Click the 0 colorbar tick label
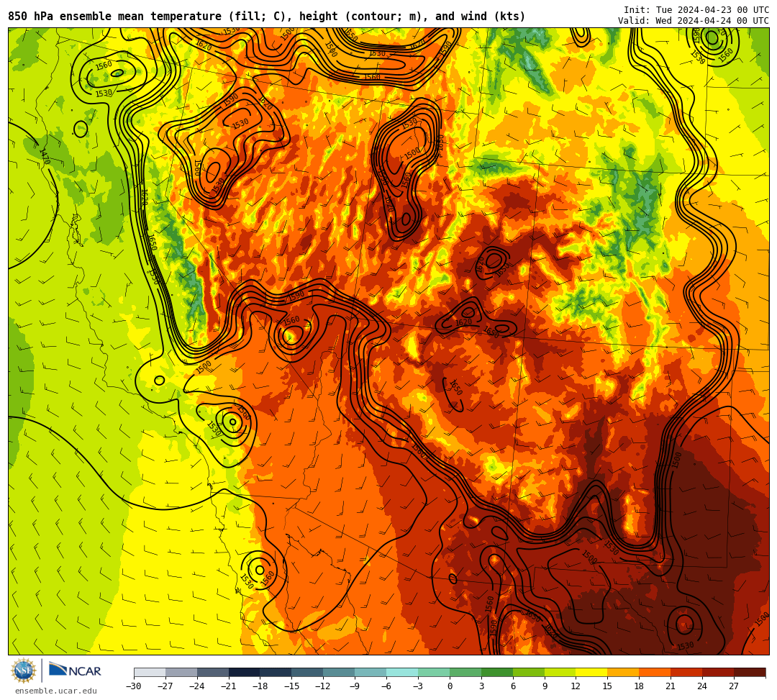Image resolution: width=777 pixels, height=700 pixels. 450,686
